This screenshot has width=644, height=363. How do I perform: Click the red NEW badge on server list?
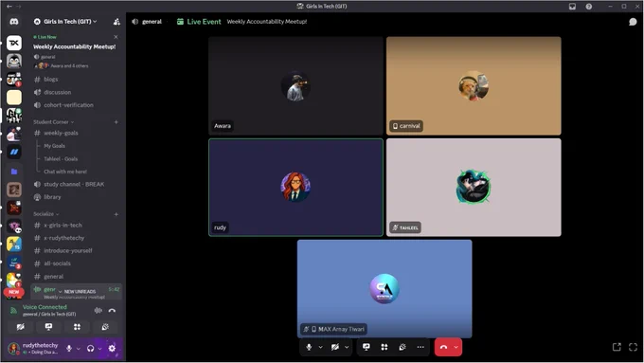[x=14, y=292]
